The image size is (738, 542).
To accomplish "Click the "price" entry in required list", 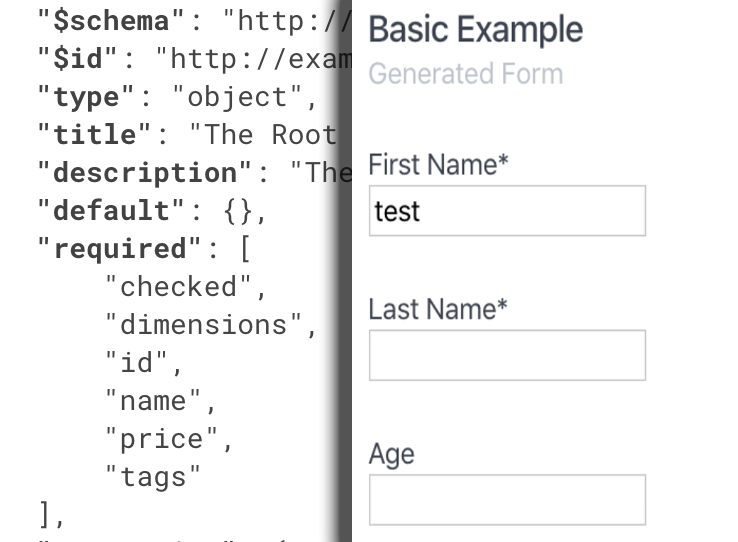I will [162, 439].
